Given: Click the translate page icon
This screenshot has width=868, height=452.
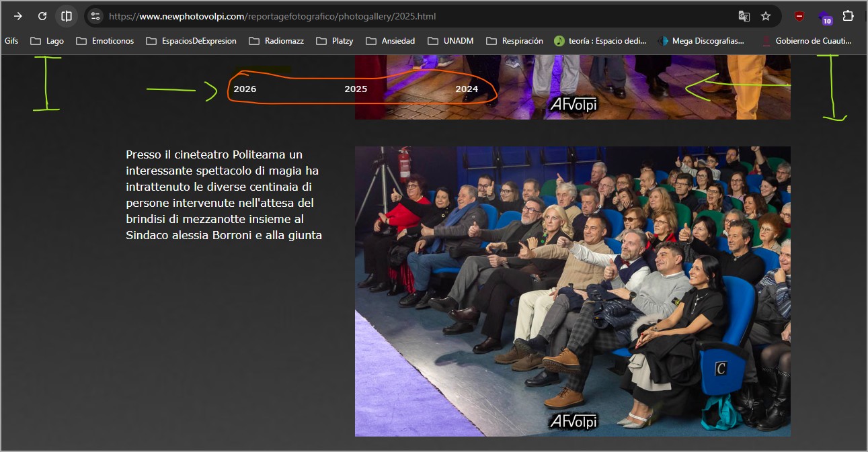Looking at the screenshot, I should point(744,16).
